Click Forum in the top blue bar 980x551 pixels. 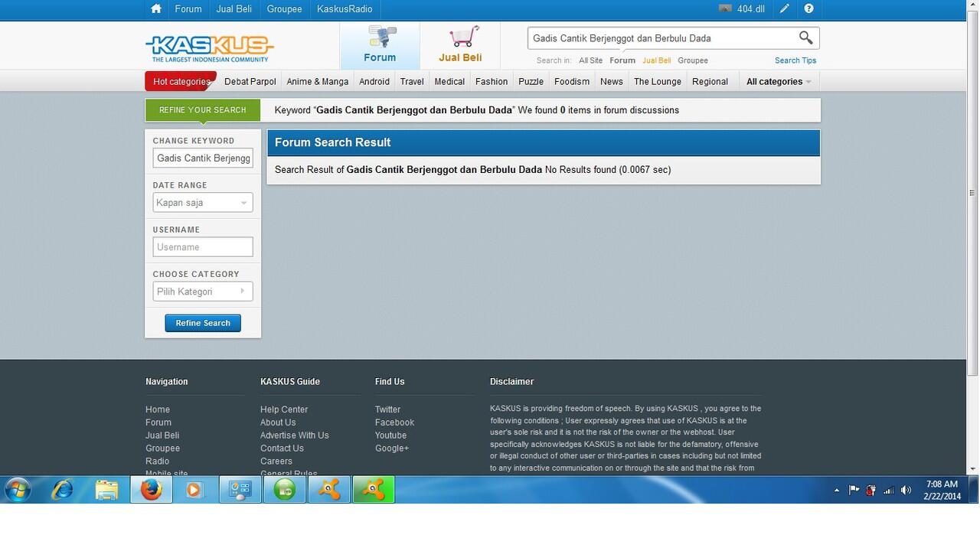click(x=188, y=9)
